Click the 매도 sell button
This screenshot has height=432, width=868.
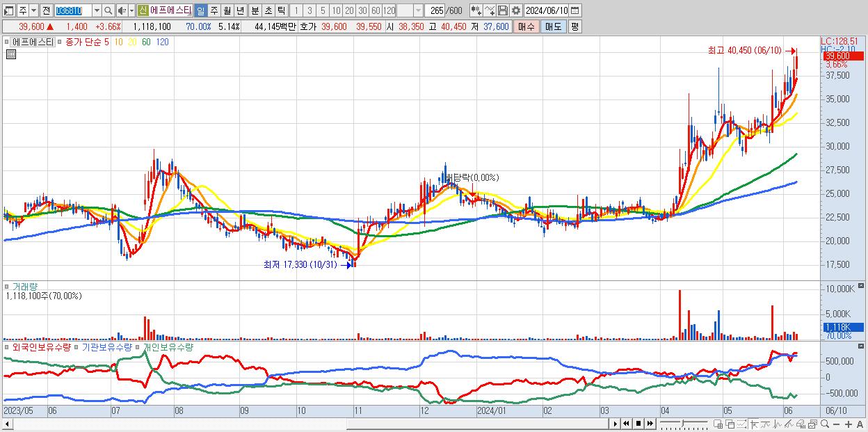click(x=553, y=26)
